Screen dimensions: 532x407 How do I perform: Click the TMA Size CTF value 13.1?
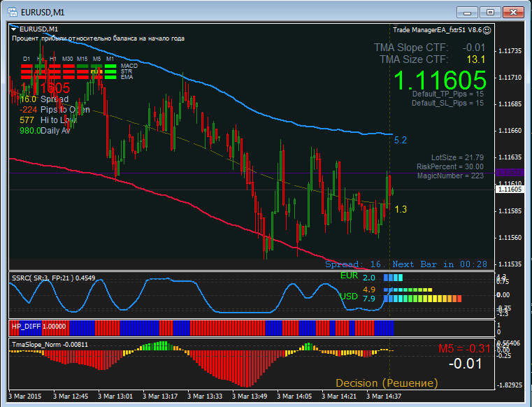pyautogui.click(x=476, y=59)
